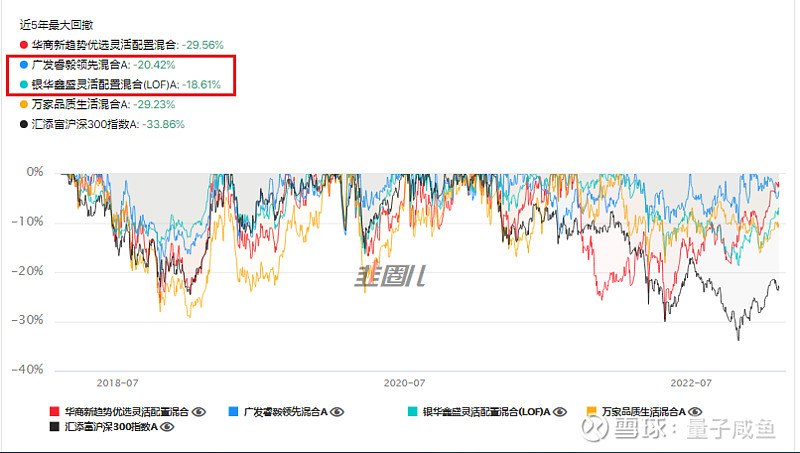Screen dimensions: 800x453
Task: Toggle visibility eye for 广发睿毅领先混合A
Action: (x=337, y=412)
